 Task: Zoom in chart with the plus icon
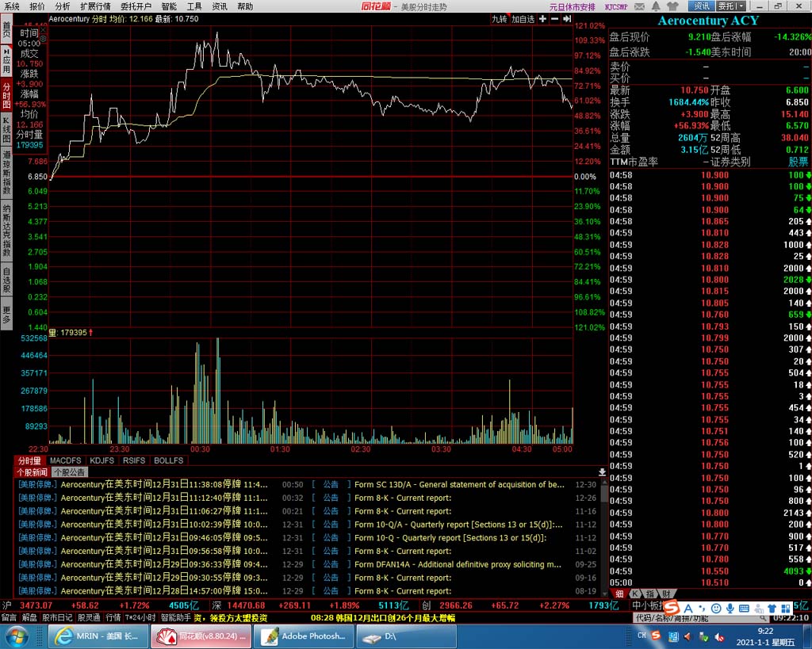point(542,19)
